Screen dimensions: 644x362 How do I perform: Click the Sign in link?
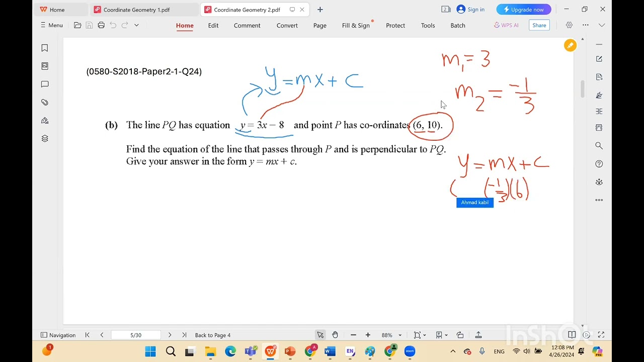[x=470, y=10]
